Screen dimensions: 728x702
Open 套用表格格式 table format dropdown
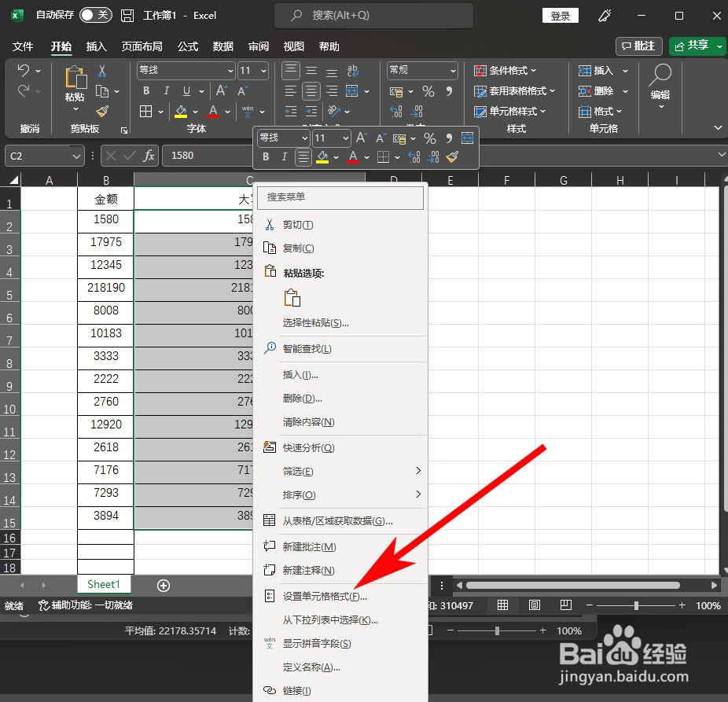(x=514, y=91)
